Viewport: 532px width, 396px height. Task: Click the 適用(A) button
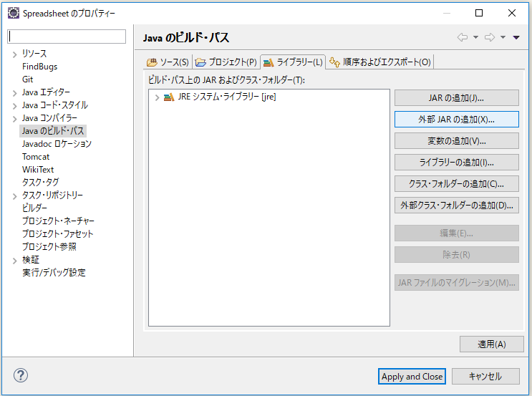pyautogui.click(x=492, y=344)
